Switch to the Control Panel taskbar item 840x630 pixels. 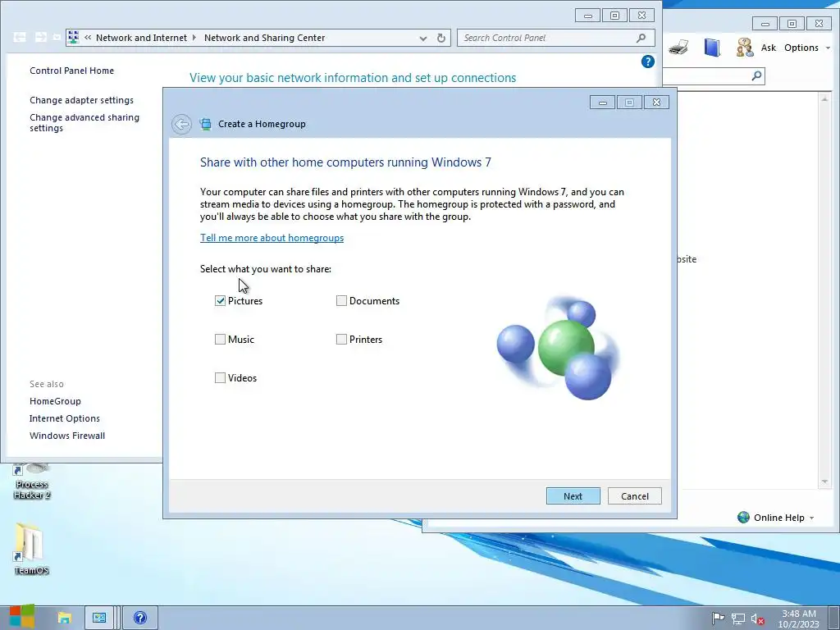pos(99,618)
